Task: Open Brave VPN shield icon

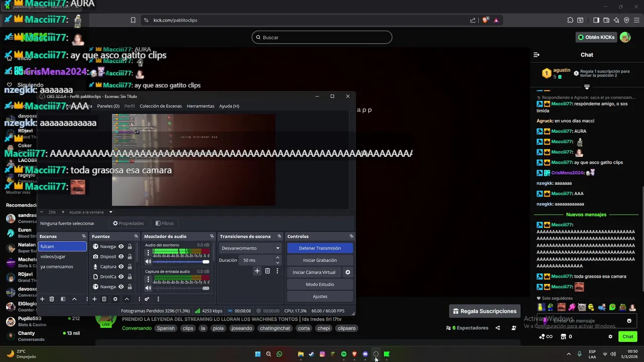Action: tap(627, 20)
